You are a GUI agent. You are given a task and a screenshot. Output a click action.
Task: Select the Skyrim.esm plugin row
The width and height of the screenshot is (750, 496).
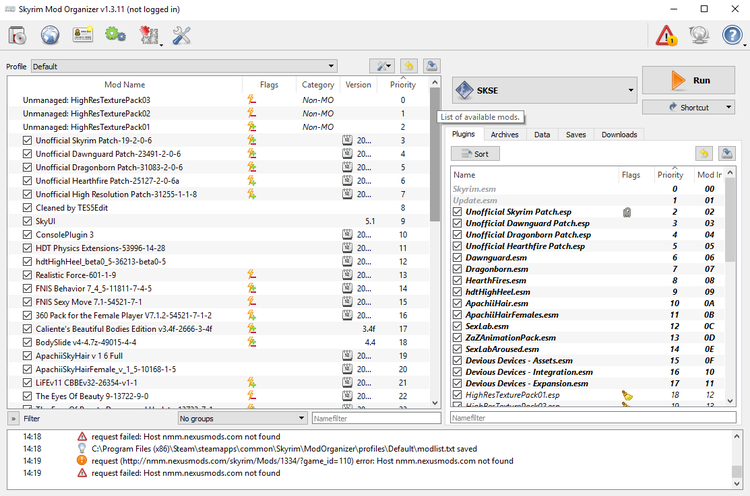pos(588,189)
